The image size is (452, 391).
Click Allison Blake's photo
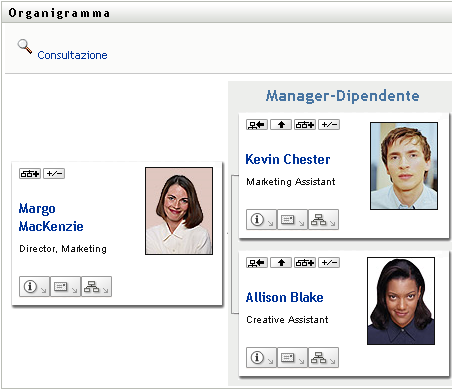click(x=401, y=301)
